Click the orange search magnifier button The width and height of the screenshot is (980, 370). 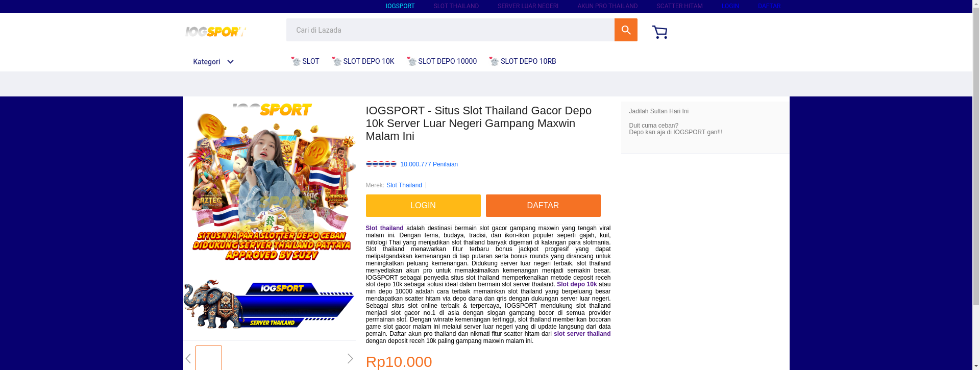[626, 30]
